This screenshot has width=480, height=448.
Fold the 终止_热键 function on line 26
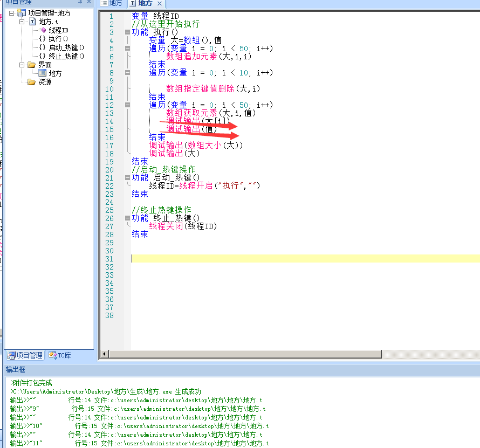point(127,218)
